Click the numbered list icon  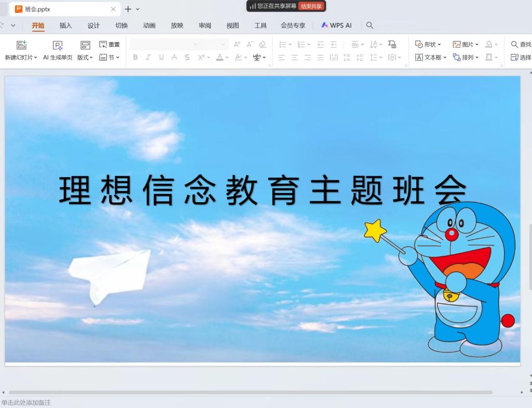tap(301, 45)
